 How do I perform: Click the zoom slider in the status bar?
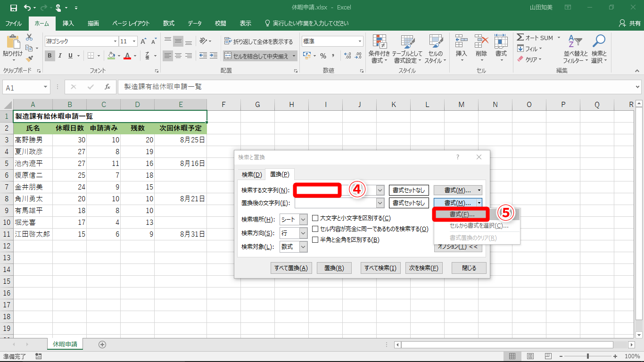tap(587, 356)
